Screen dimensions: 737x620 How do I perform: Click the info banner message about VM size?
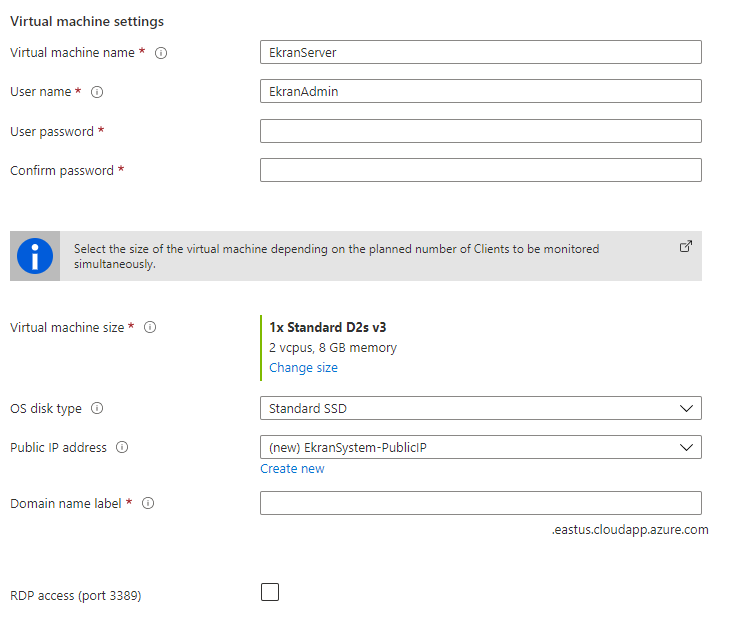(x=336, y=256)
